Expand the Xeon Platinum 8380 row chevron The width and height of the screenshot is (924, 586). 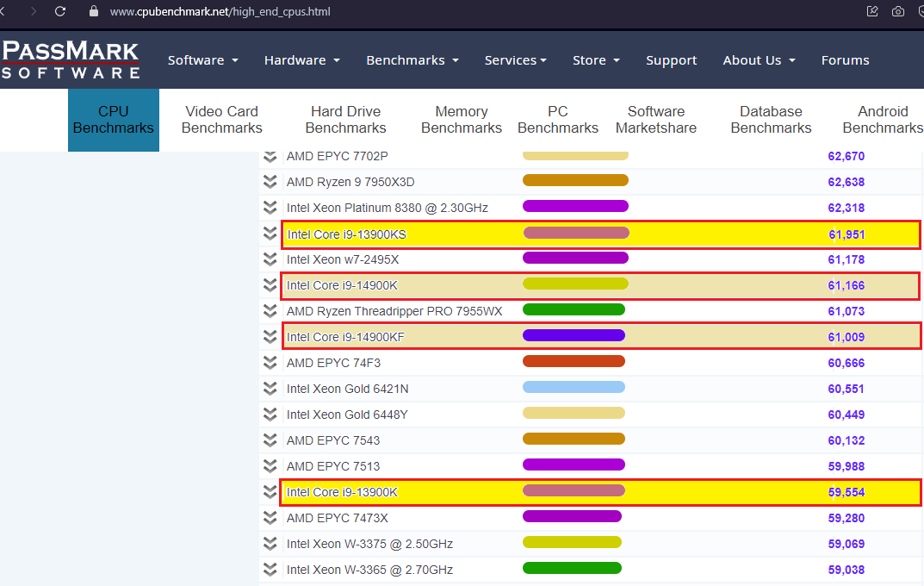pyautogui.click(x=270, y=208)
